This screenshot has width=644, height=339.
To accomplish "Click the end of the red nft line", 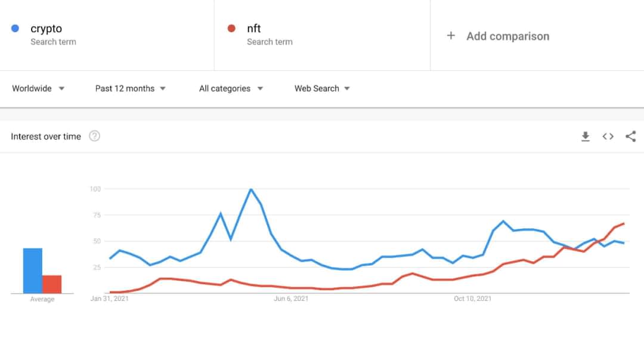I will tap(624, 223).
